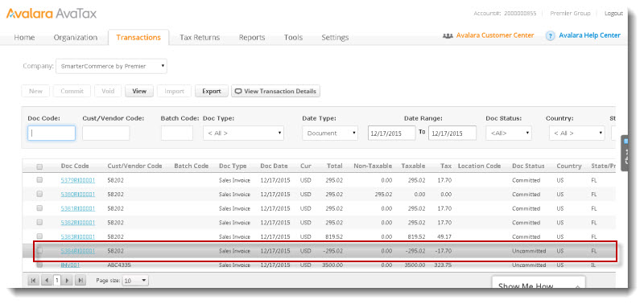Check the box for INV001 row

pos(39,265)
